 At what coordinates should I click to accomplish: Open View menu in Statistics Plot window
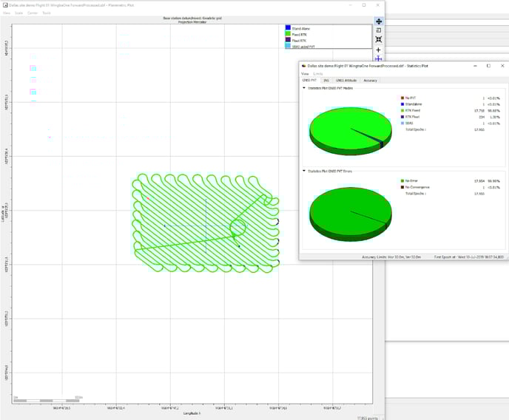[x=304, y=73]
